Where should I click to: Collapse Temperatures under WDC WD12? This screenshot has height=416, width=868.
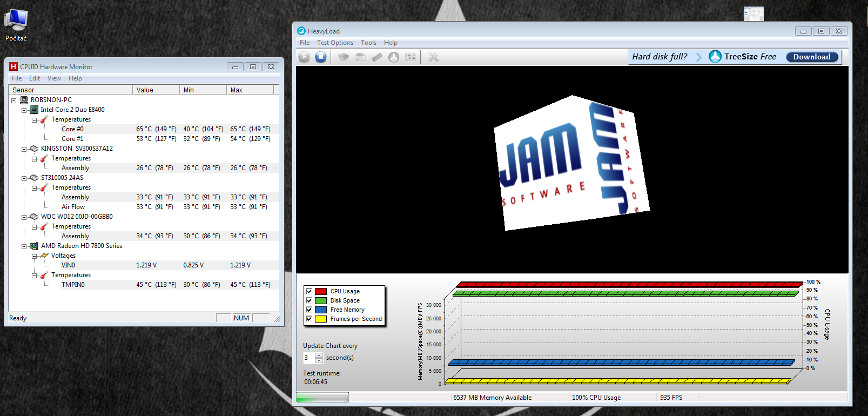34,226
